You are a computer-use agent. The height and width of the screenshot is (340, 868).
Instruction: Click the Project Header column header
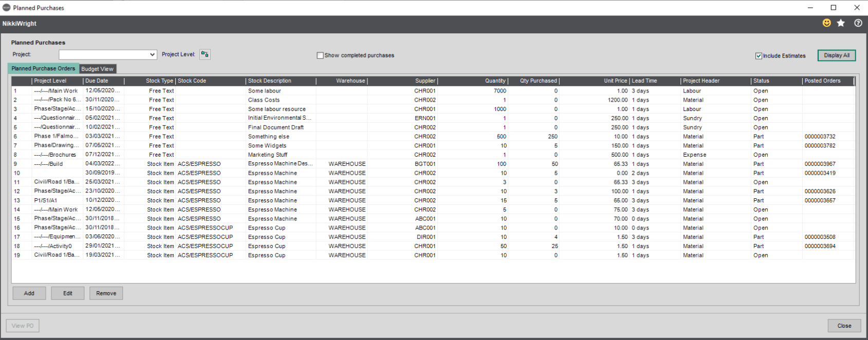pyautogui.click(x=716, y=81)
